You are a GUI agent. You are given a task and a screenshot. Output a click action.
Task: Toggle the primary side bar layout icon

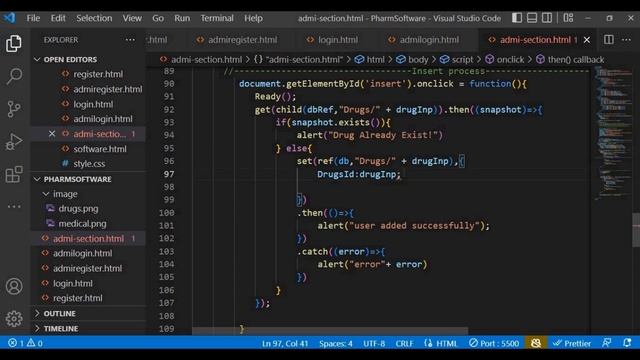pyautogui.click(x=517, y=18)
